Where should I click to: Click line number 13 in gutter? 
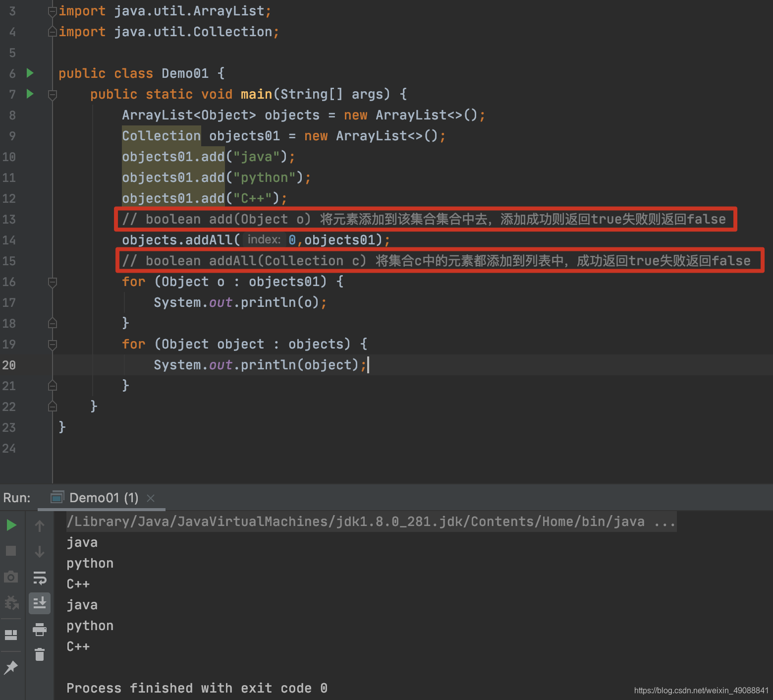click(9, 219)
